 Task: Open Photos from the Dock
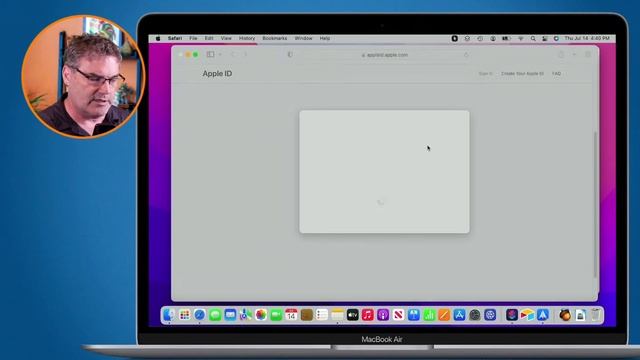pos(261,315)
